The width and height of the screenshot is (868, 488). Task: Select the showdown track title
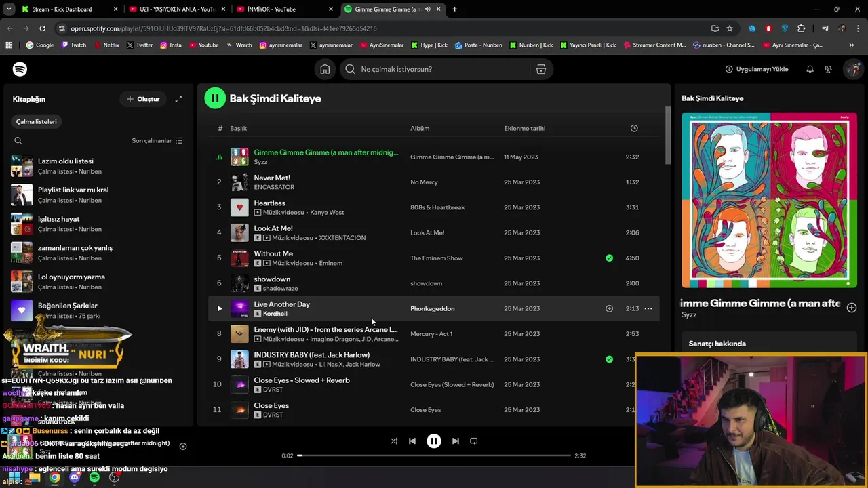pyautogui.click(x=272, y=279)
